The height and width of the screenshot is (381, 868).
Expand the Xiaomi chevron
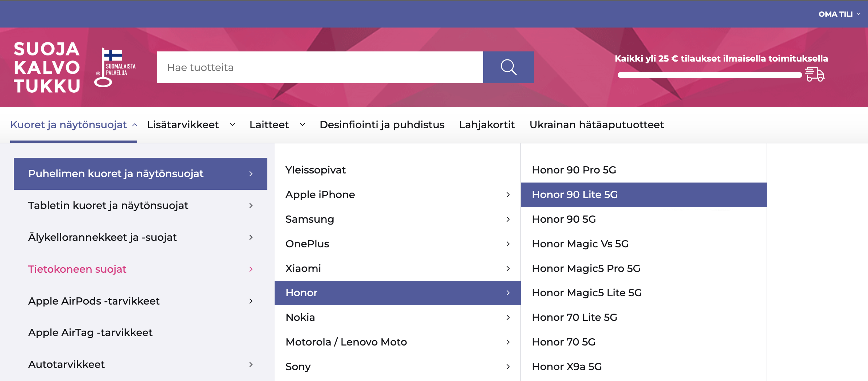[x=508, y=269]
